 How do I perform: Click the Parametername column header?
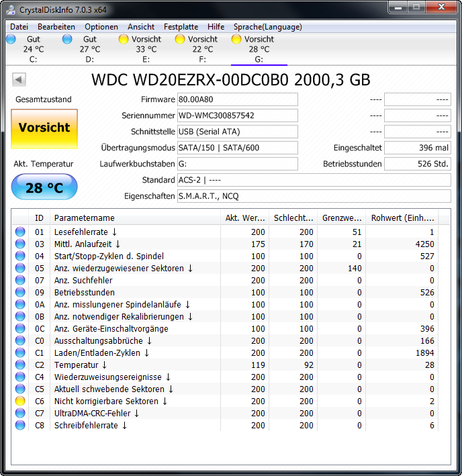point(135,218)
